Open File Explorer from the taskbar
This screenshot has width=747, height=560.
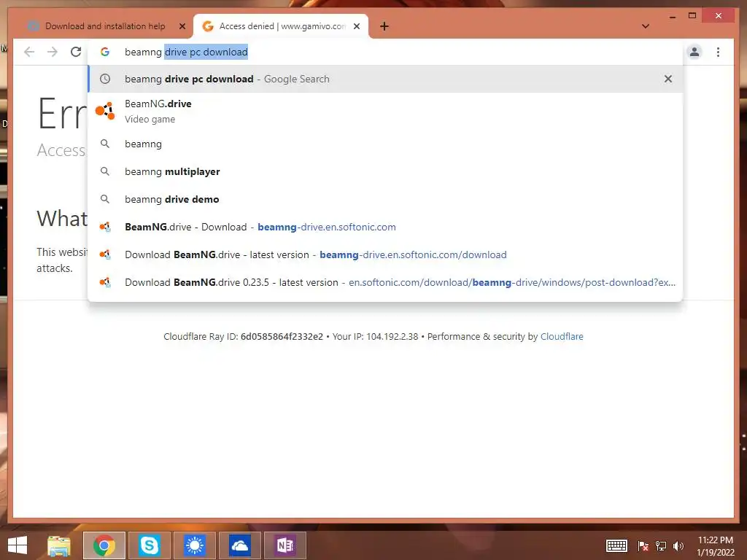pyautogui.click(x=59, y=545)
